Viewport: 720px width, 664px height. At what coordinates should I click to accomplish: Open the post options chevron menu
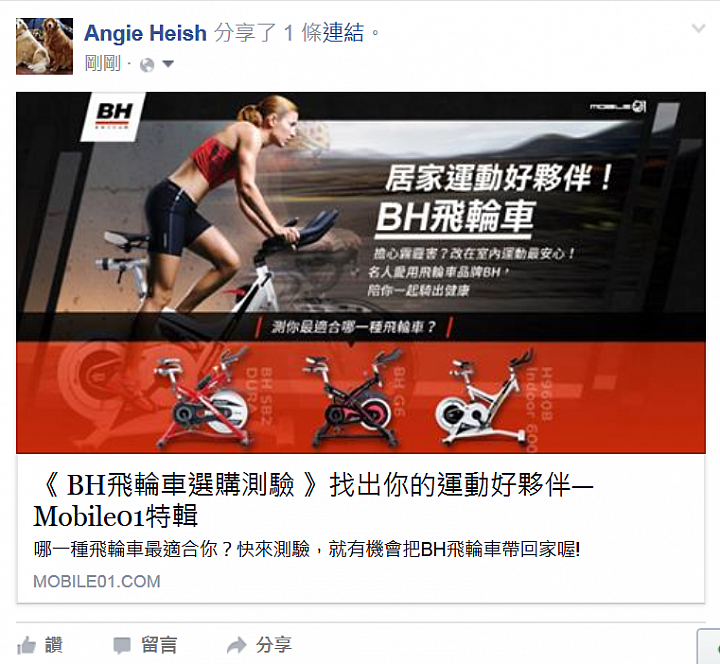(698, 28)
